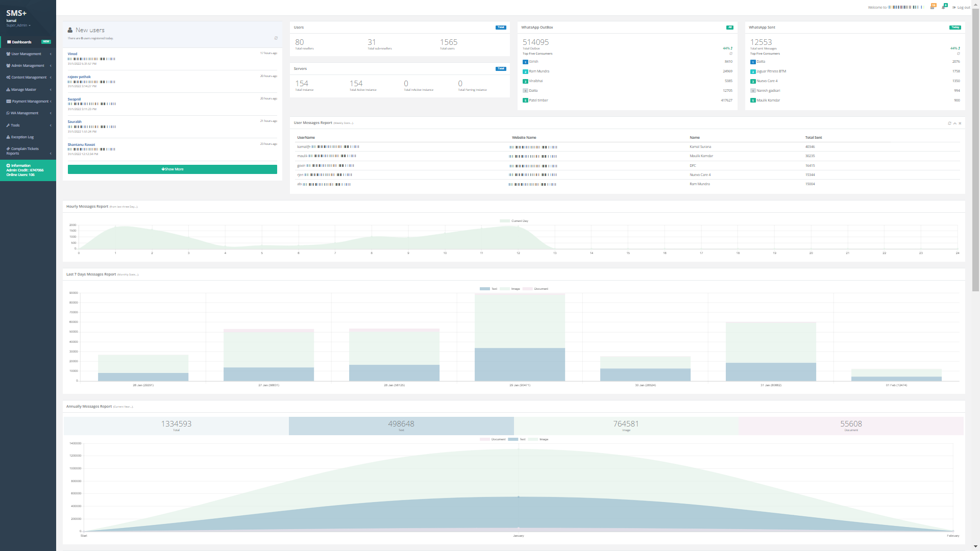Select the 764581 Image annual tile
The image size is (980, 551).
626,426
